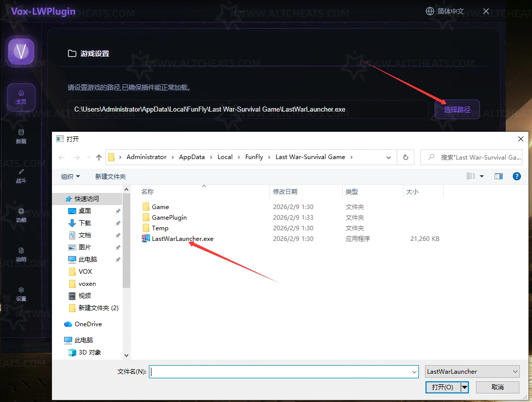Click the 取消 cancel button
Image resolution: width=532 pixels, height=402 pixels.
497,387
